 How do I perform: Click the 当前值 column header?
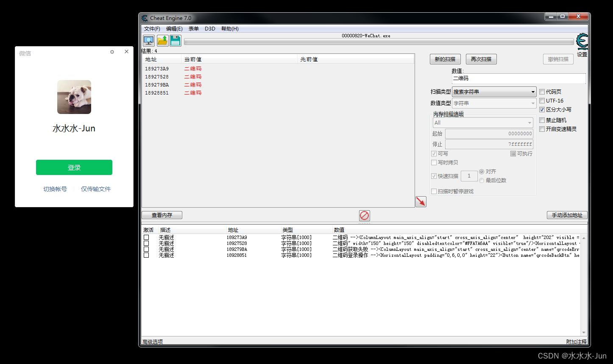(x=239, y=59)
